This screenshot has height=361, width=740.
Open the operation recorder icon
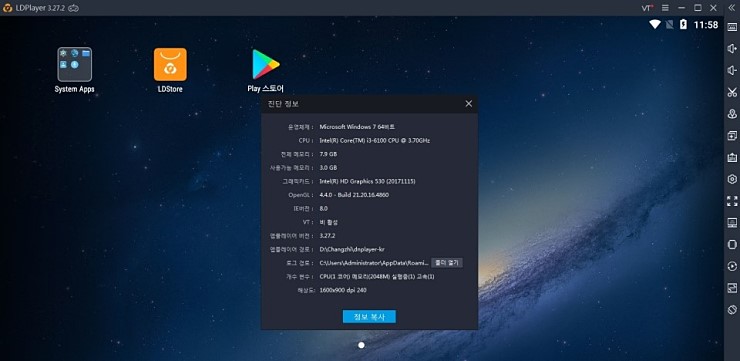click(732, 266)
